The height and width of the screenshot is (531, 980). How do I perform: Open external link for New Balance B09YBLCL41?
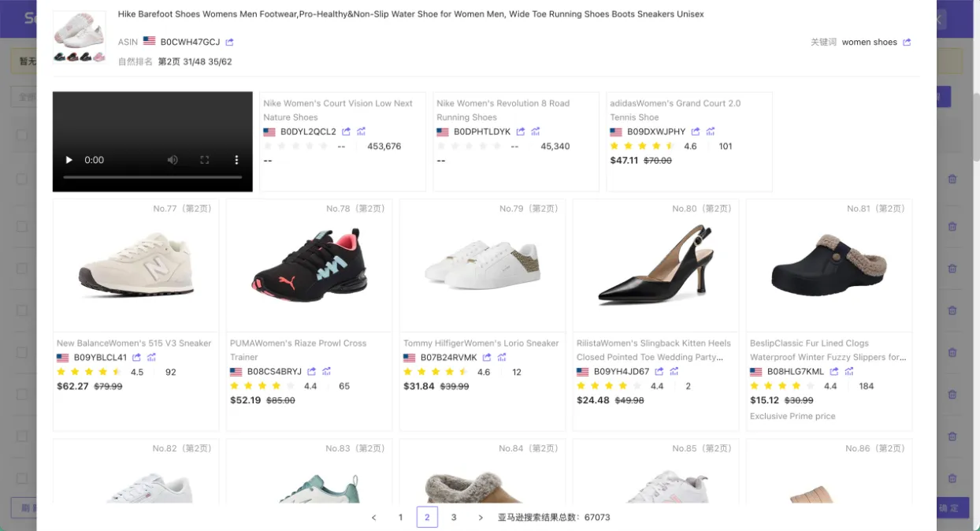click(x=136, y=358)
